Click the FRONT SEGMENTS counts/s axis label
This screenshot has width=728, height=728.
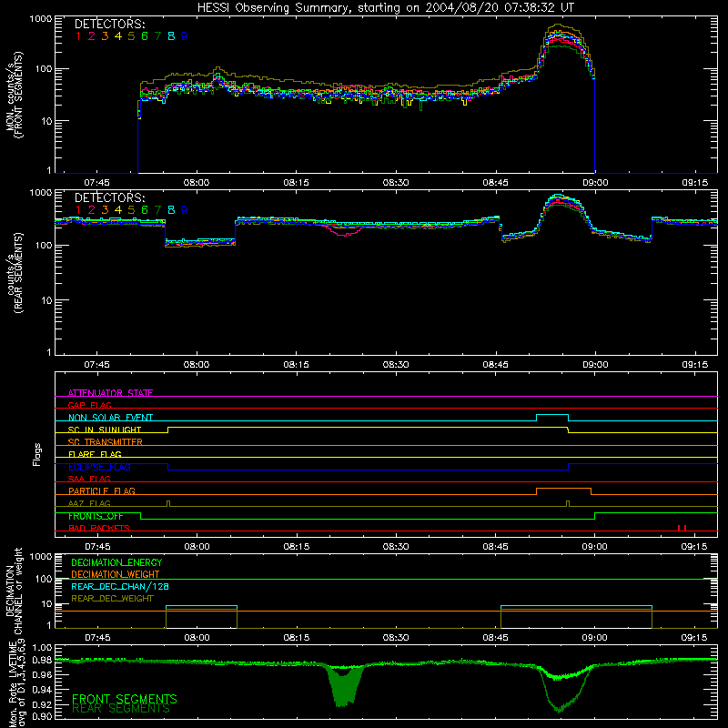tap(15, 96)
